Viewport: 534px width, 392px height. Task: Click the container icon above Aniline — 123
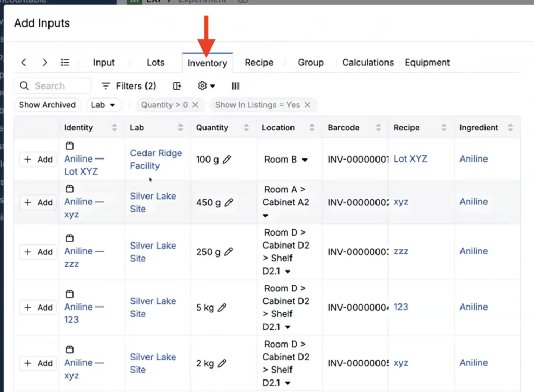(69, 294)
